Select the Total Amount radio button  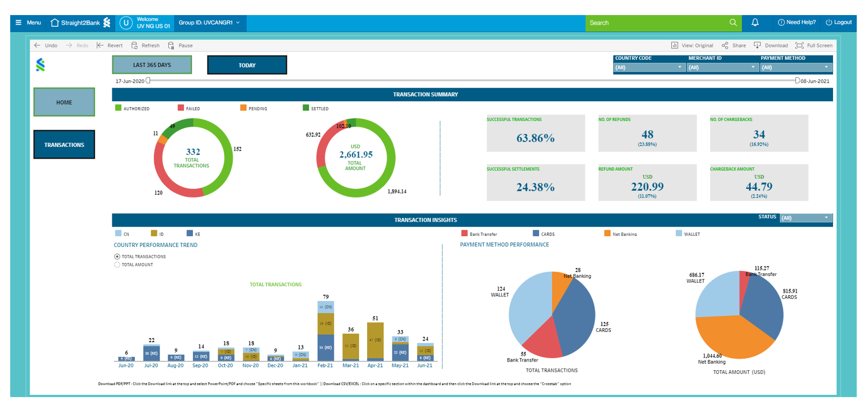[117, 265]
